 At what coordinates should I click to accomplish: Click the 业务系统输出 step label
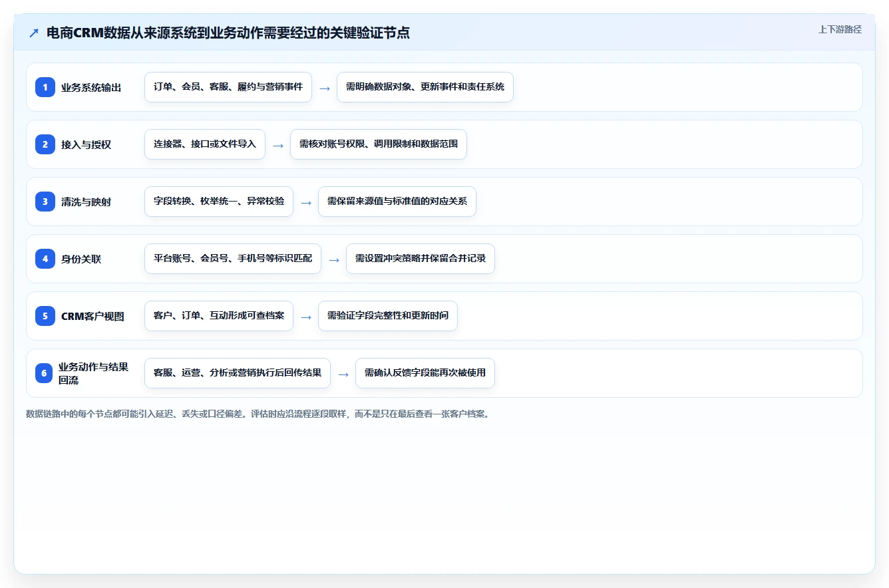coord(91,87)
